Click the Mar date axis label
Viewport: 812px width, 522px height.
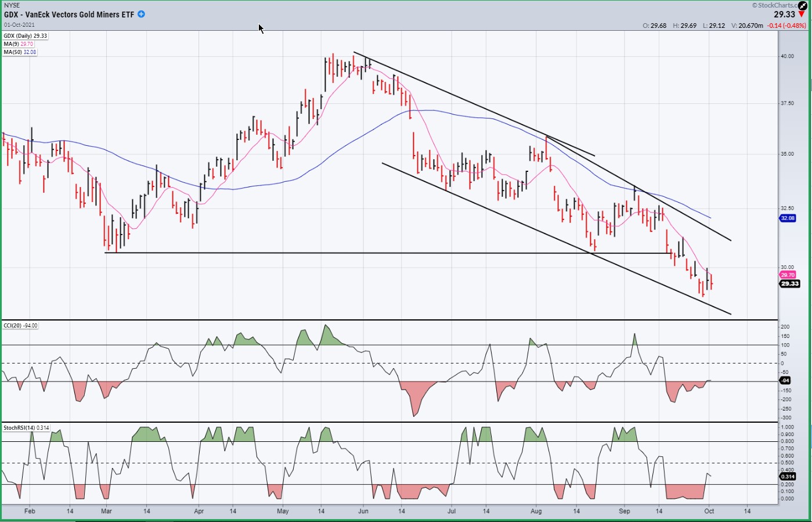(x=106, y=512)
